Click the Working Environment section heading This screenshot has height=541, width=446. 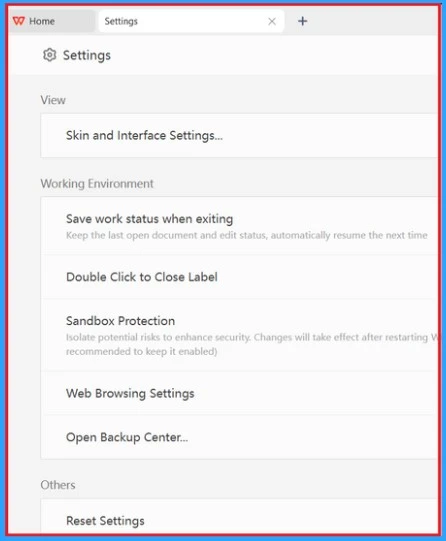point(97,184)
